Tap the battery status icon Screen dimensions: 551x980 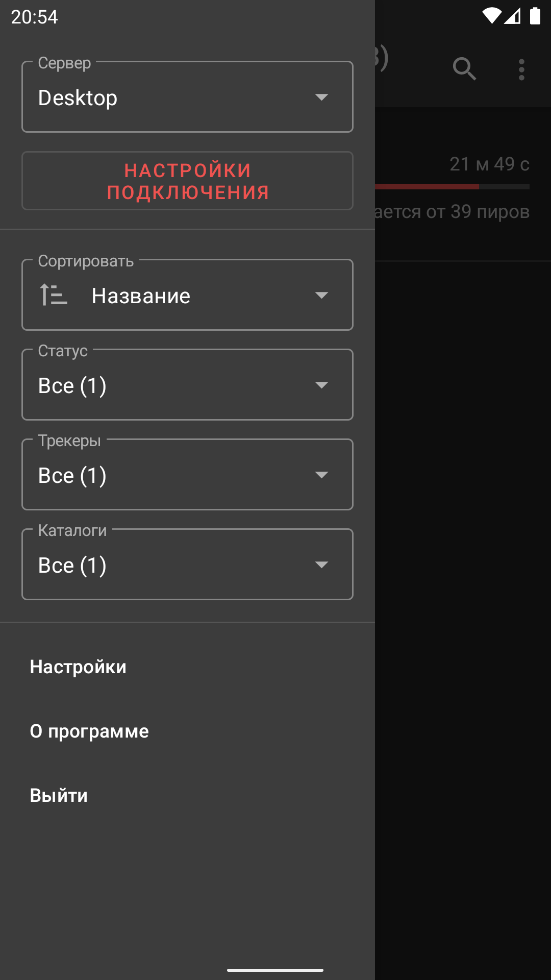tap(535, 16)
